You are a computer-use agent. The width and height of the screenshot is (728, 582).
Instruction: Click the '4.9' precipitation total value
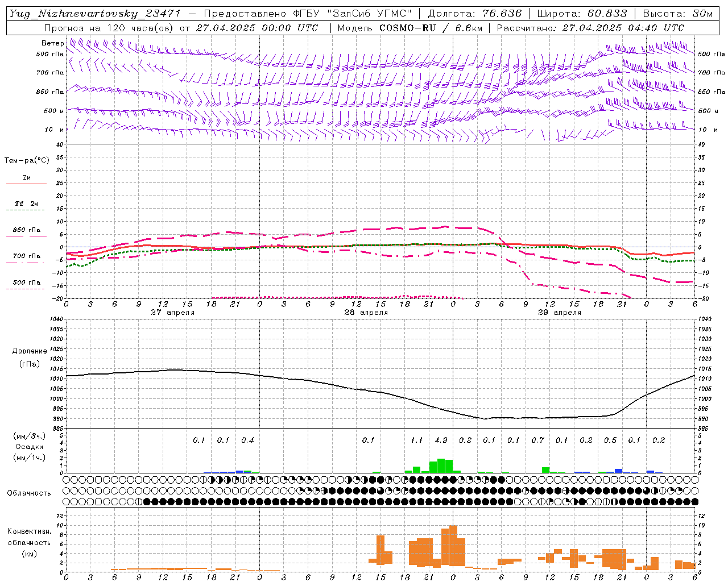pyautogui.click(x=441, y=440)
